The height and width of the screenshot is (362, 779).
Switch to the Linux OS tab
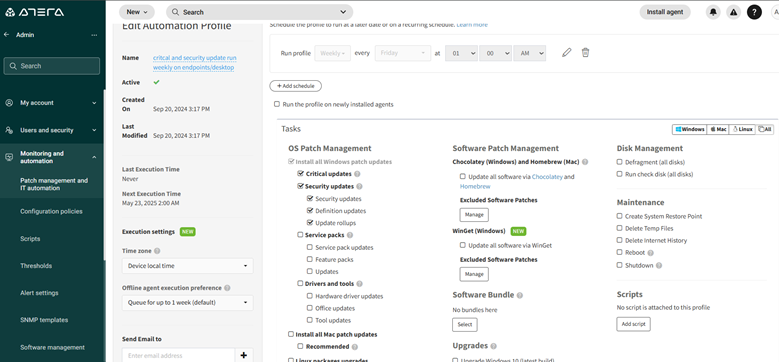[742, 129]
